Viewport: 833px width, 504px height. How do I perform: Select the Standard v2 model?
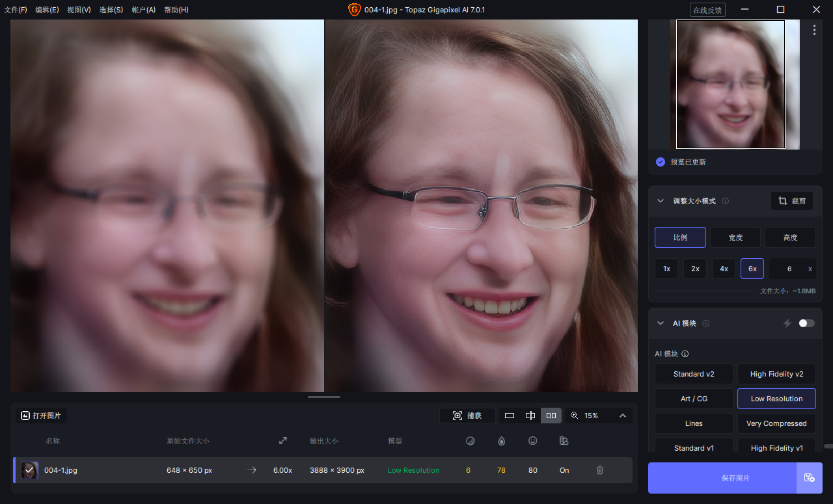pos(694,374)
